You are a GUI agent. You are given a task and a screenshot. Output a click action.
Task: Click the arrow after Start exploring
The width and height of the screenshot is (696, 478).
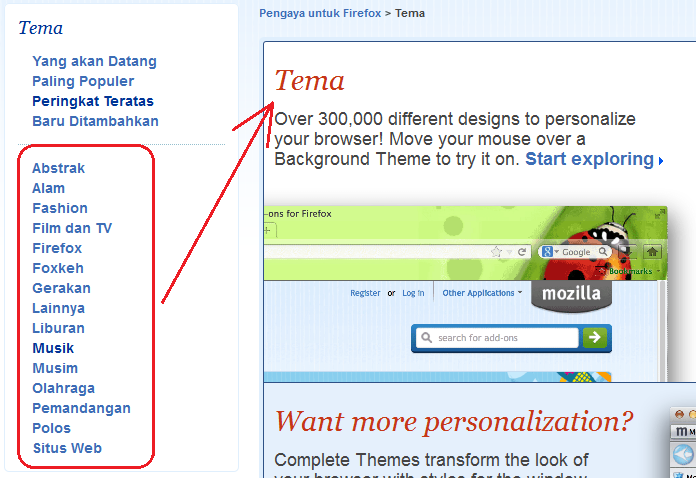(660, 161)
